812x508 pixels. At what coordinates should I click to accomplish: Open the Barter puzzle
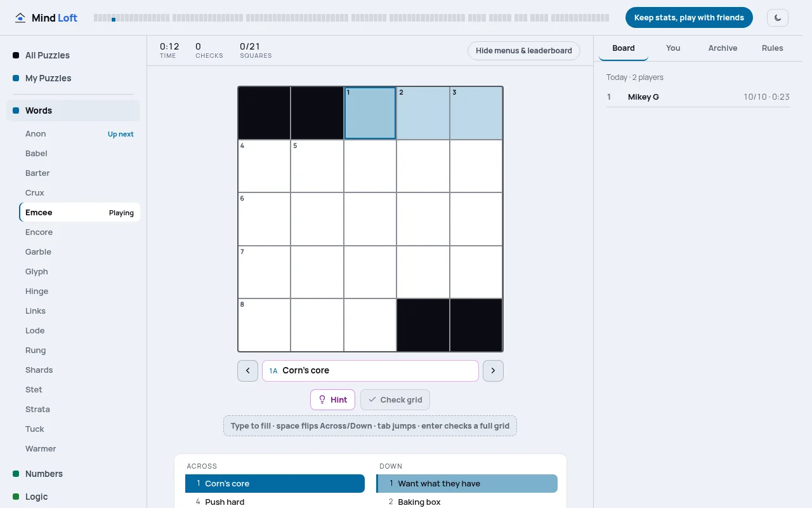[x=79, y=173]
